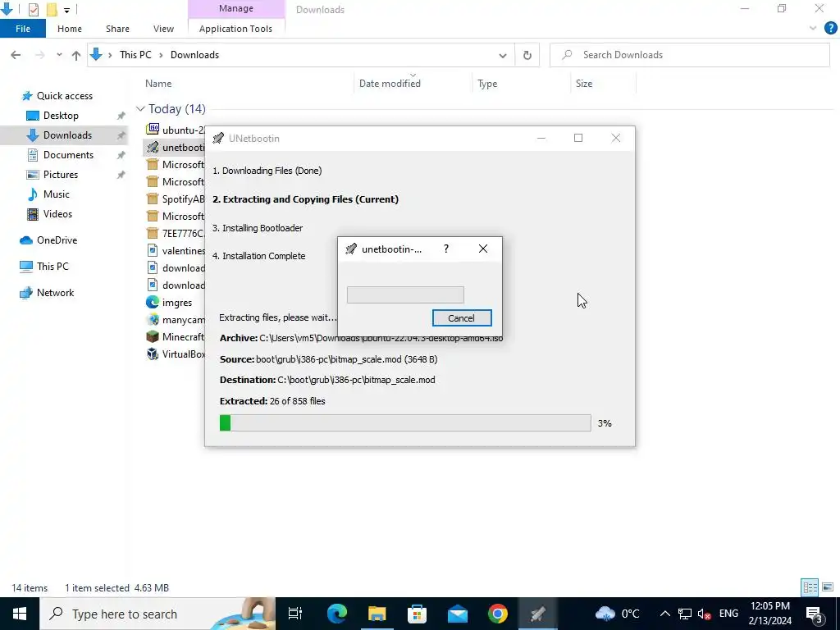Select Downloads in the navigation pane
Image resolution: width=840 pixels, height=630 pixels.
click(67, 135)
